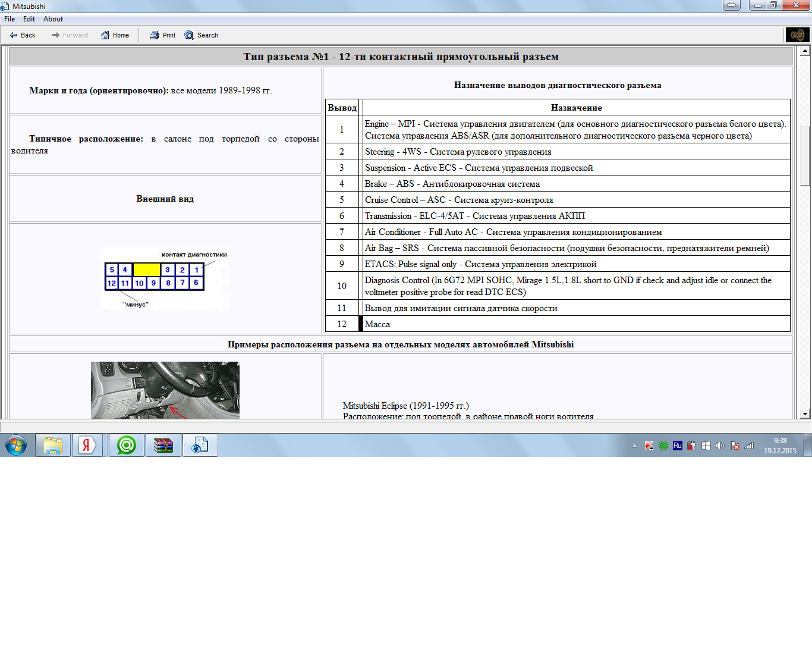The width and height of the screenshot is (812, 671).
Task: Show hidden system tray icons
Action: click(634, 446)
